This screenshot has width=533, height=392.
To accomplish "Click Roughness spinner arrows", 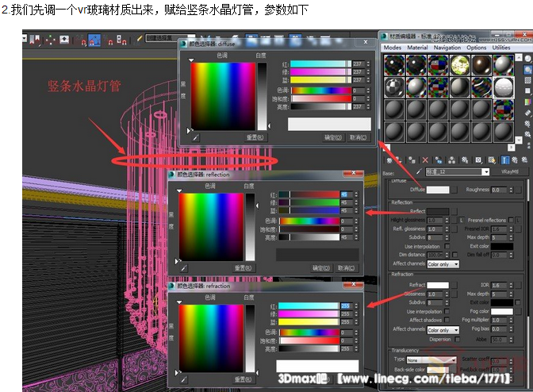I will click(512, 190).
